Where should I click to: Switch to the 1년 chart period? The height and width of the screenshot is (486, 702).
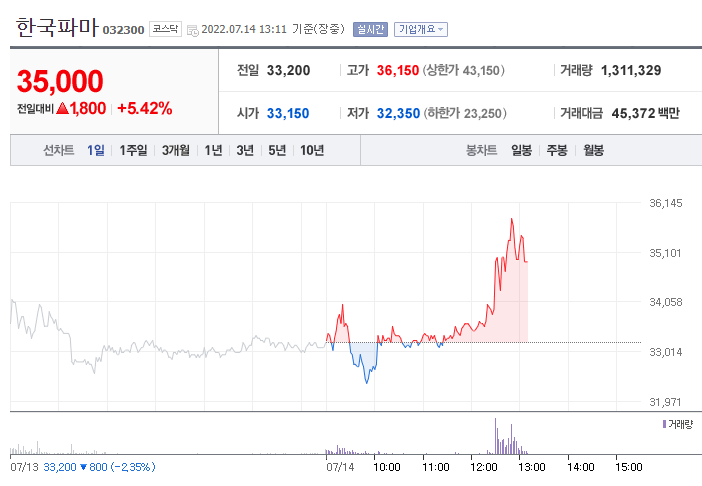(213, 150)
